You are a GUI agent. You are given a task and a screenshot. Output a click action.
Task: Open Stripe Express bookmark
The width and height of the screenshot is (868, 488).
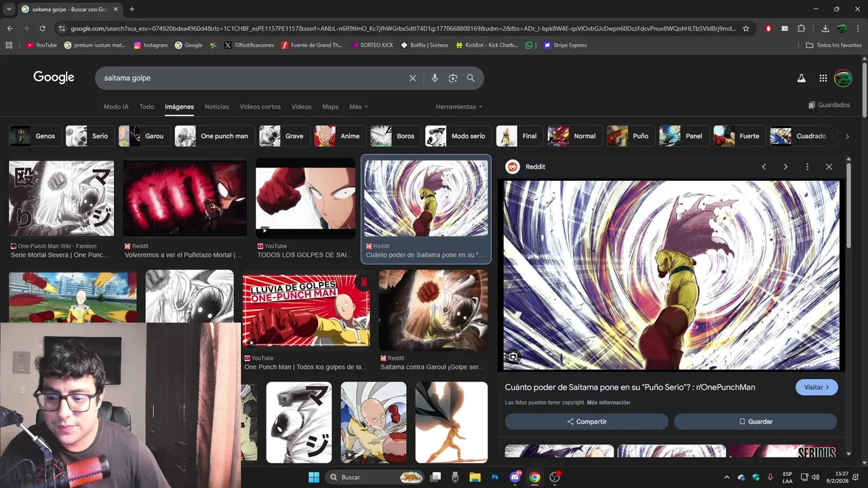click(x=565, y=45)
